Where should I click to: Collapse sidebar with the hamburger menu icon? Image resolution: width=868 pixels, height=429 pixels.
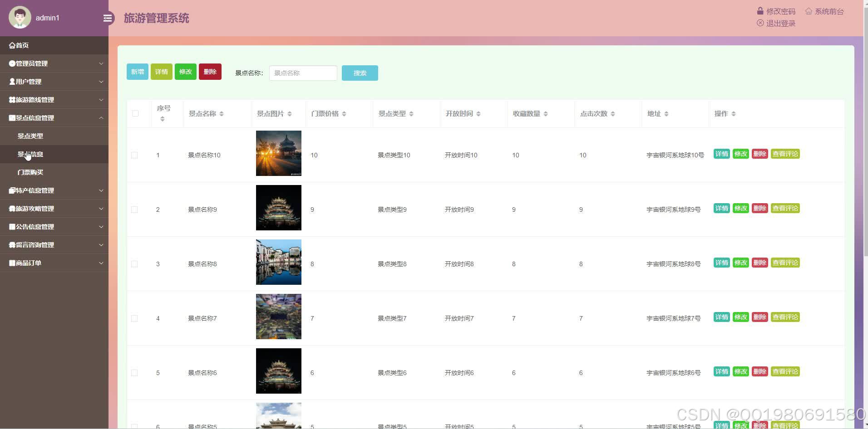pos(108,18)
